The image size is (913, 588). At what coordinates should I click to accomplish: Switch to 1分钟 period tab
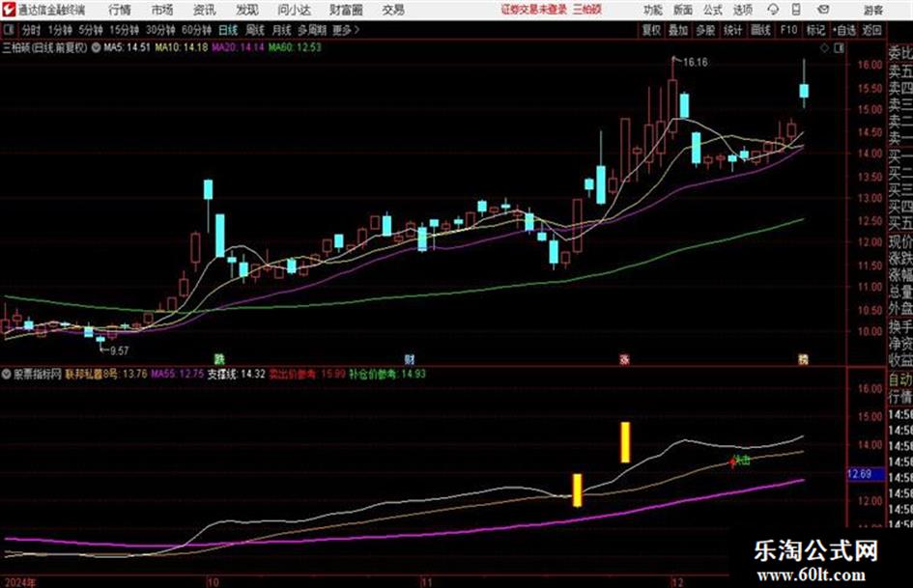[60, 30]
